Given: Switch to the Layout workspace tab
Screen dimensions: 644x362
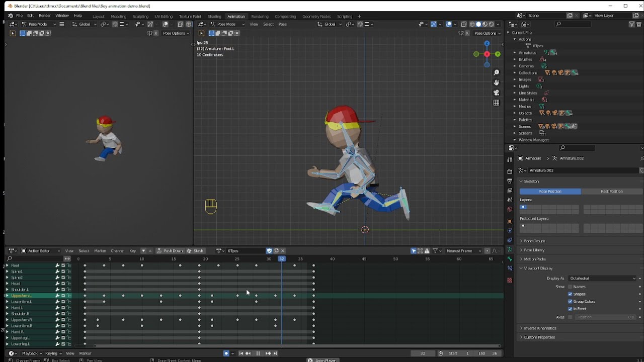Looking at the screenshot, I should 99,17.
